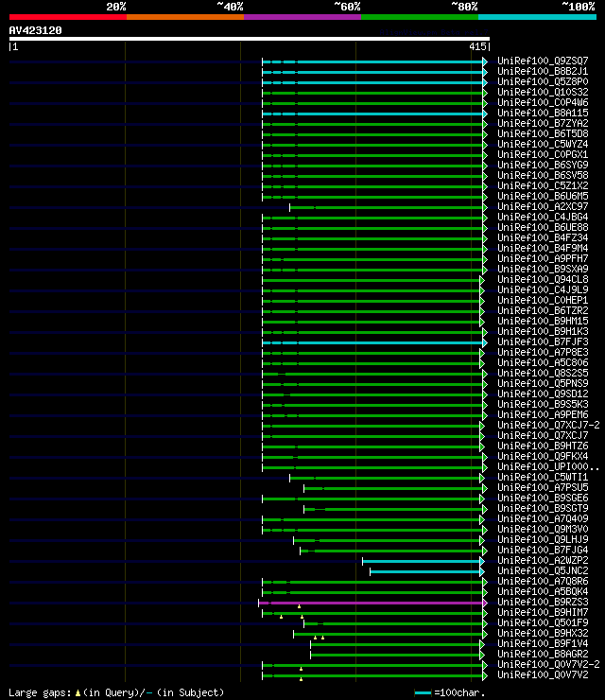Open hit UniRef100_Q10S32
The image size is (605, 700).
tap(543, 92)
